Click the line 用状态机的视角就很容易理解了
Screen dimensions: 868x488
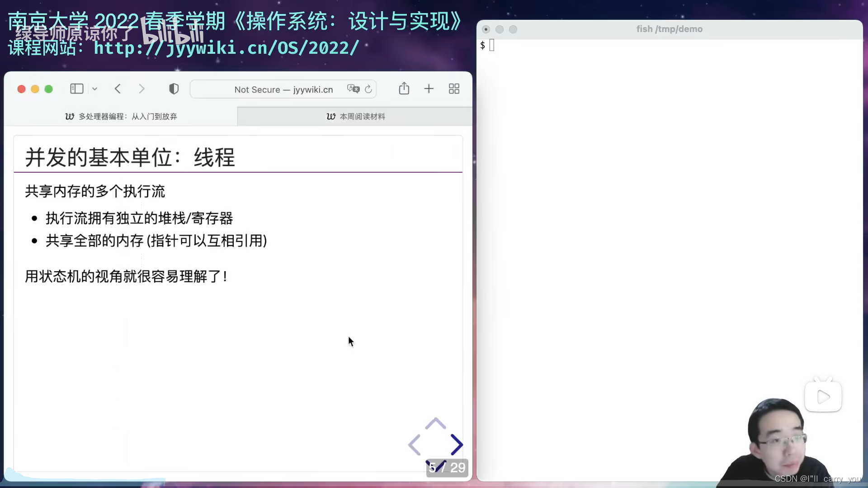tap(126, 276)
